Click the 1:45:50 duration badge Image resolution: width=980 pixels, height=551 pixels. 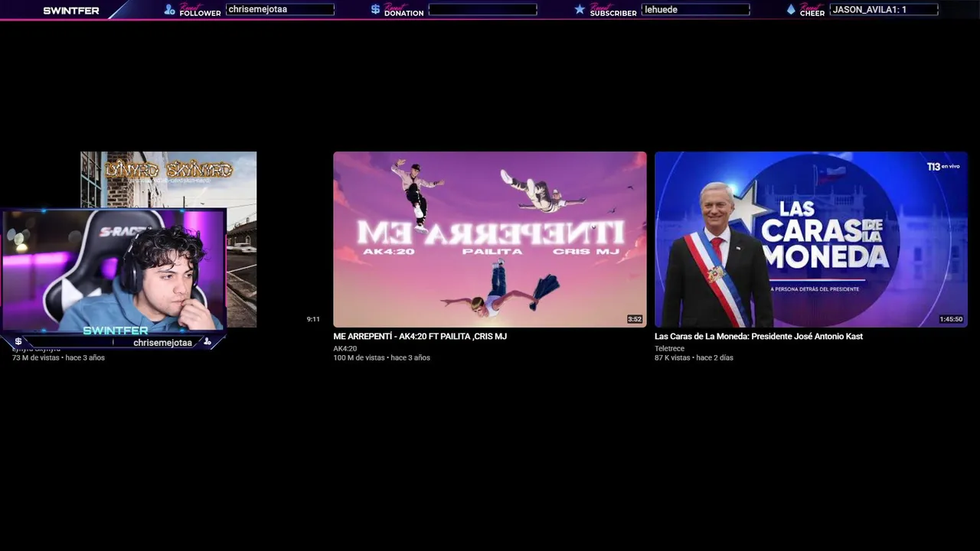click(951, 319)
